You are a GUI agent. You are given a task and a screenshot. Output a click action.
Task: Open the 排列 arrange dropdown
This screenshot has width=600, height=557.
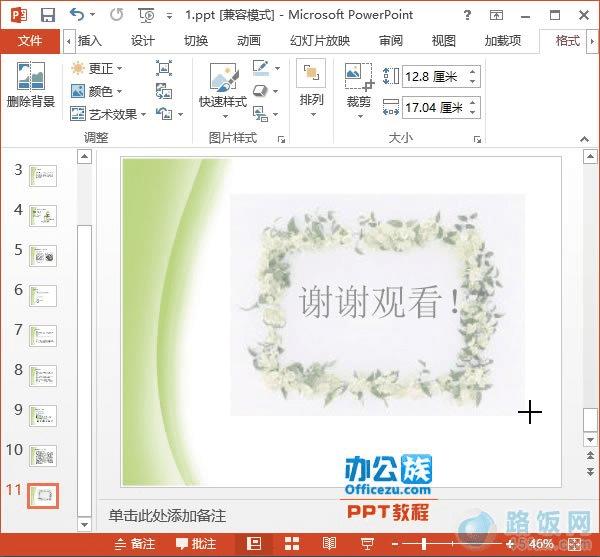tap(311, 89)
